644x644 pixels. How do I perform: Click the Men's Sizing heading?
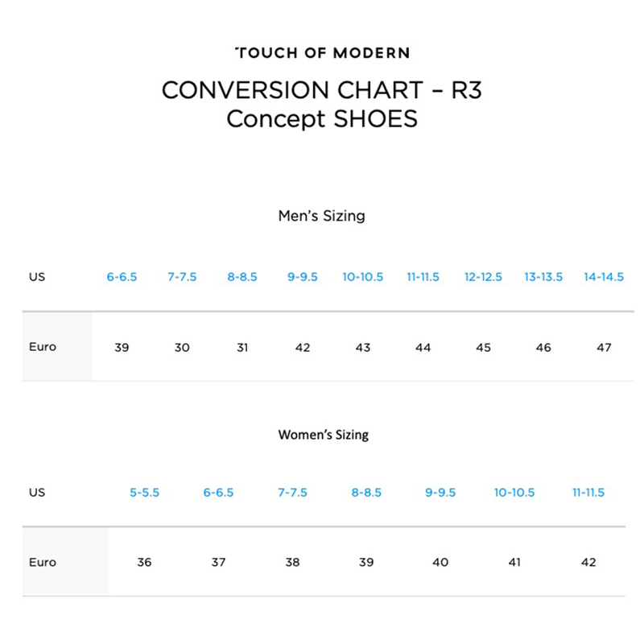click(x=321, y=216)
